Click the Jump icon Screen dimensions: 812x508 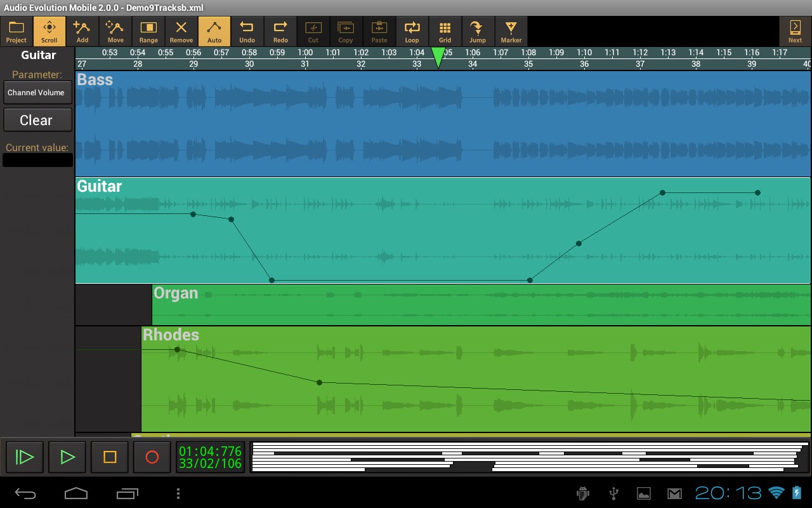pyautogui.click(x=478, y=30)
